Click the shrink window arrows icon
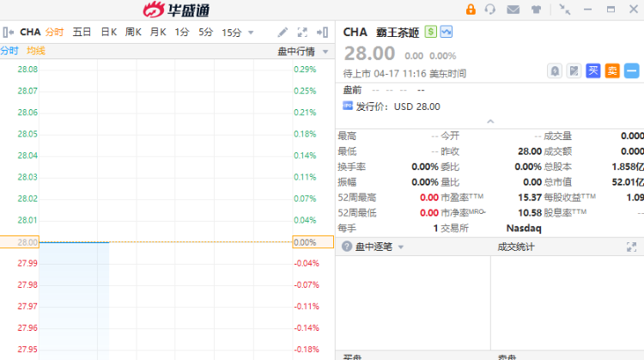 pyautogui.click(x=565, y=9)
